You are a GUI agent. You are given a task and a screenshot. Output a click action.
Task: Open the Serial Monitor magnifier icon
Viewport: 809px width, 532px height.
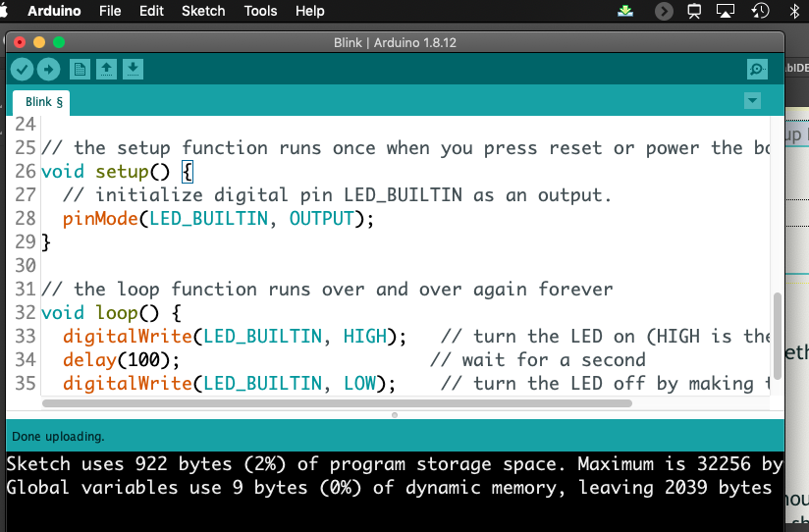click(x=757, y=70)
